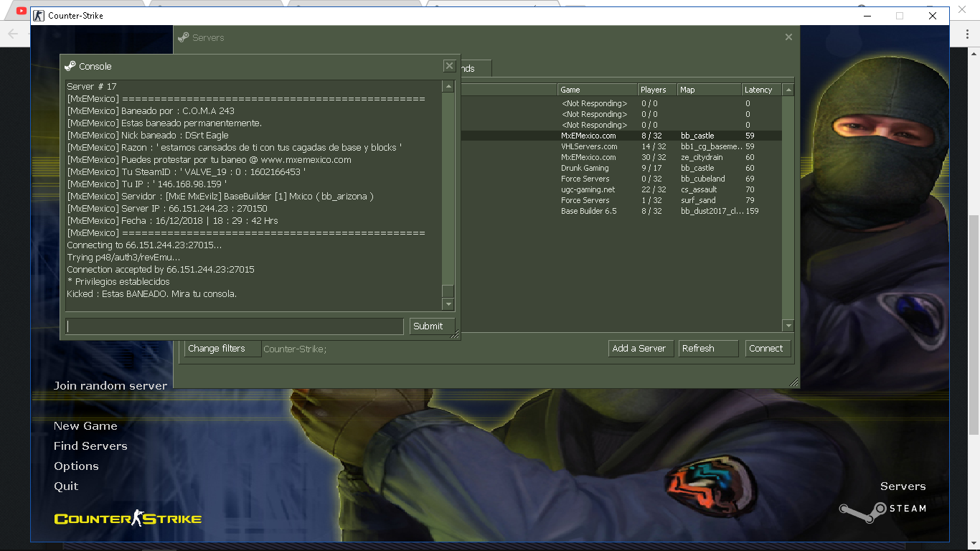The image size is (980, 551).
Task: Switch to the Friends tab in Servers
Action: 476,68
